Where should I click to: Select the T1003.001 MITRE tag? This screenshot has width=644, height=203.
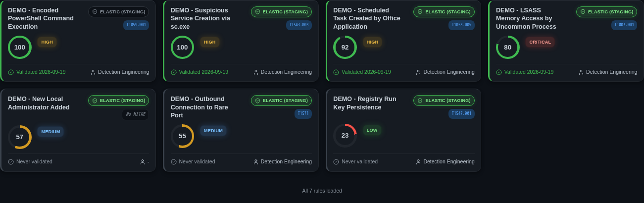[624, 25]
